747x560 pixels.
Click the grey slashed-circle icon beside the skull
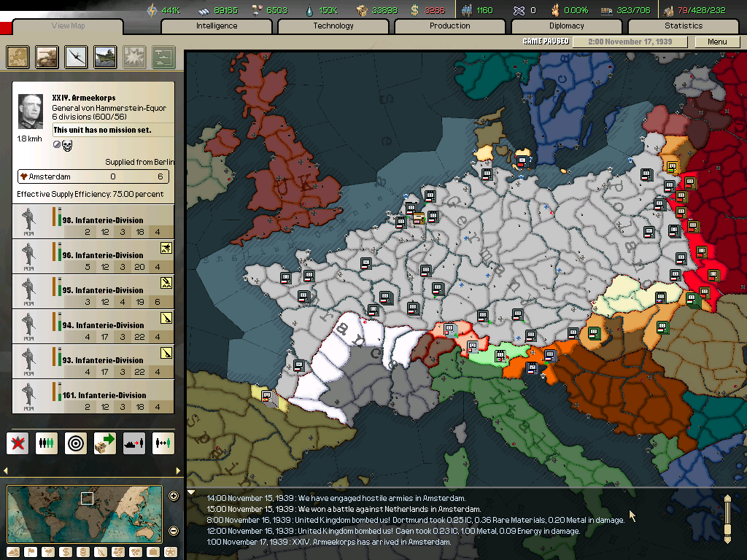pyautogui.click(x=57, y=144)
